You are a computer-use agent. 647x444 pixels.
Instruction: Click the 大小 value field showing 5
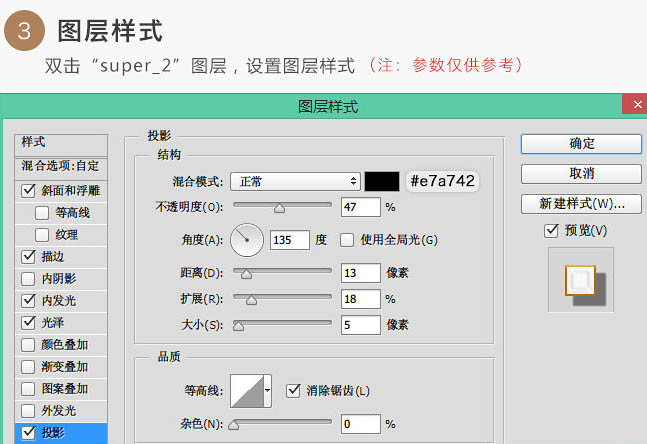point(361,325)
